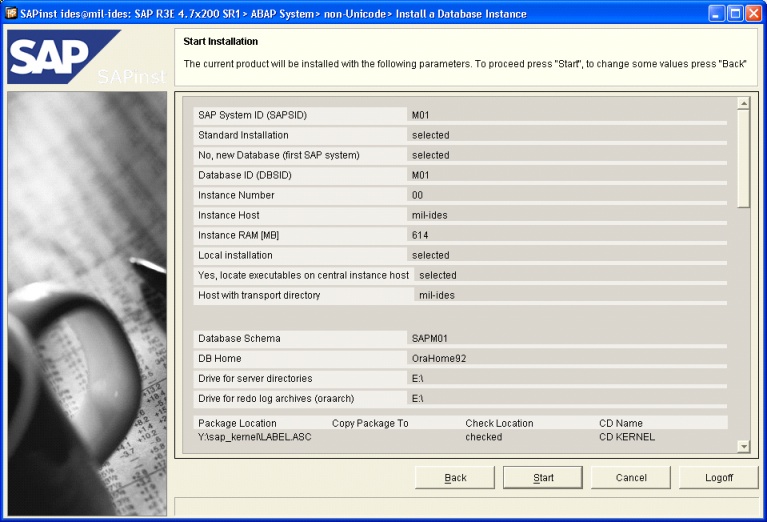Click the Local installation label
The image size is (767, 522).
click(x=235, y=255)
